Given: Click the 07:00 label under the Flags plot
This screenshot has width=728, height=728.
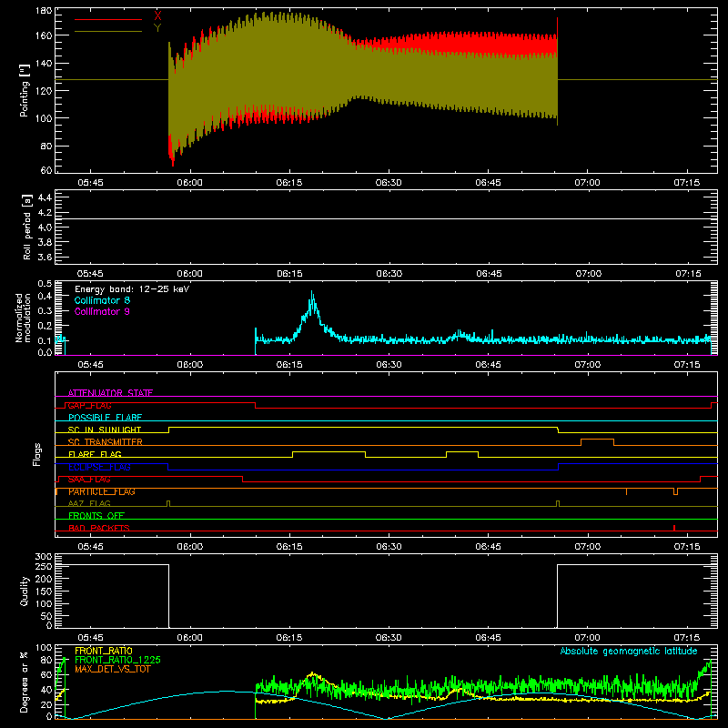Looking at the screenshot, I should click(587, 547).
